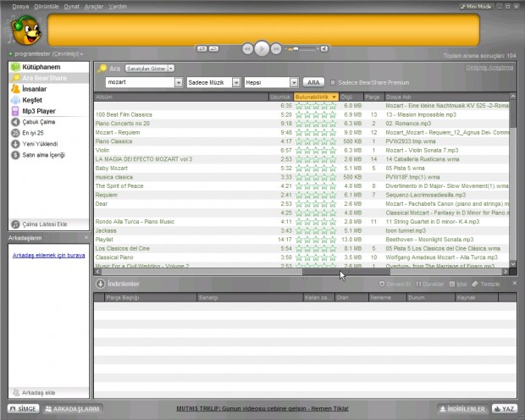The image size is (525, 420).
Task: Open the Araçlar menu
Action: pyautogui.click(x=94, y=7)
